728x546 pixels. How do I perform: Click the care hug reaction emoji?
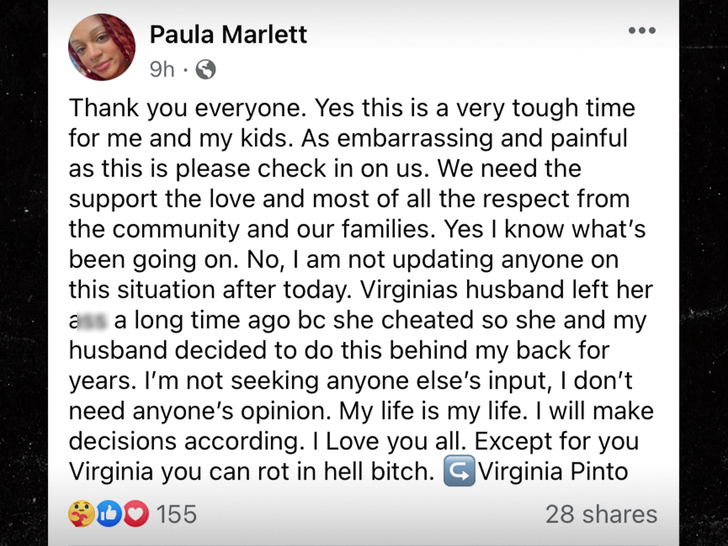click(x=82, y=514)
